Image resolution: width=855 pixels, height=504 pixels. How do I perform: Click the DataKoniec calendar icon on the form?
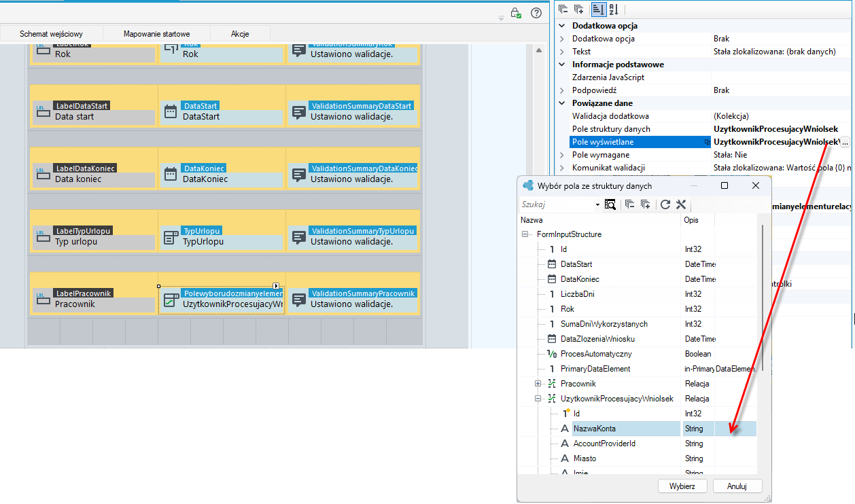click(x=171, y=173)
